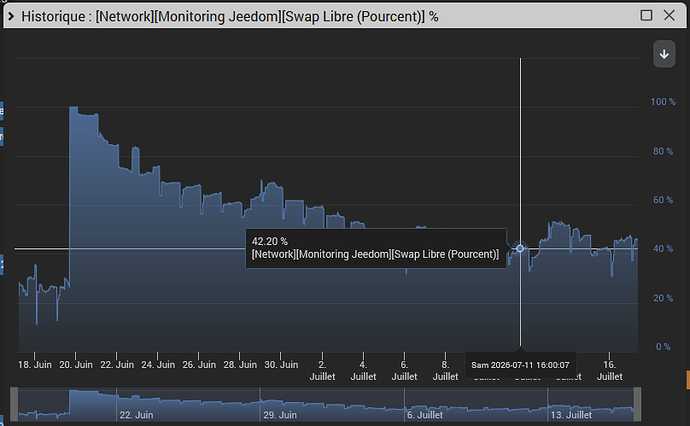The height and width of the screenshot is (426, 690).
Task: Click the Sam 2026-07-11 date tooltip
Action: (x=520, y=365)
